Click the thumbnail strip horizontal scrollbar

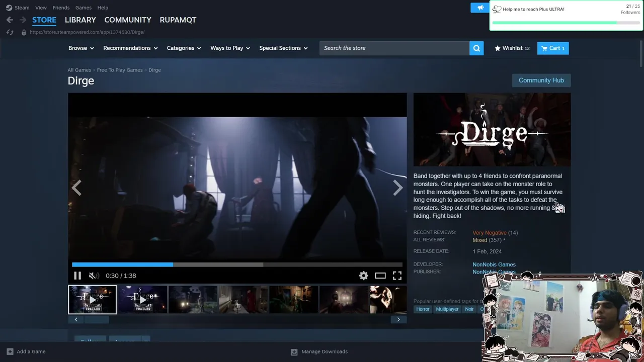pos(96,319)
